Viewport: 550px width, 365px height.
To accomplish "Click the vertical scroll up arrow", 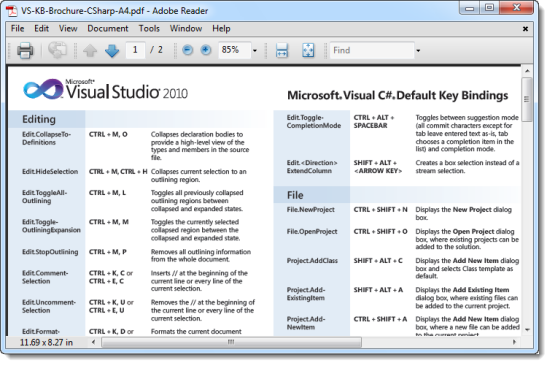I will pos(527,71).
